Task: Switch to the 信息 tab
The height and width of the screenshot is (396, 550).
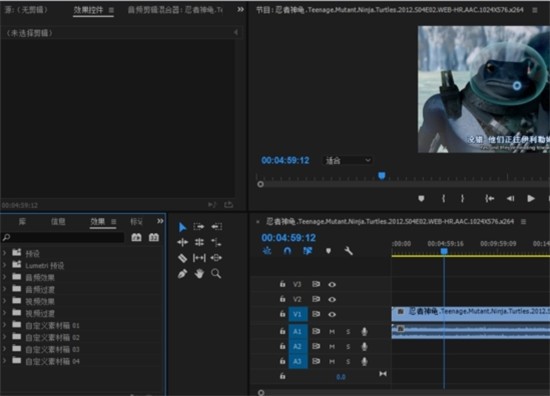Action: click(x=58, y=221)
